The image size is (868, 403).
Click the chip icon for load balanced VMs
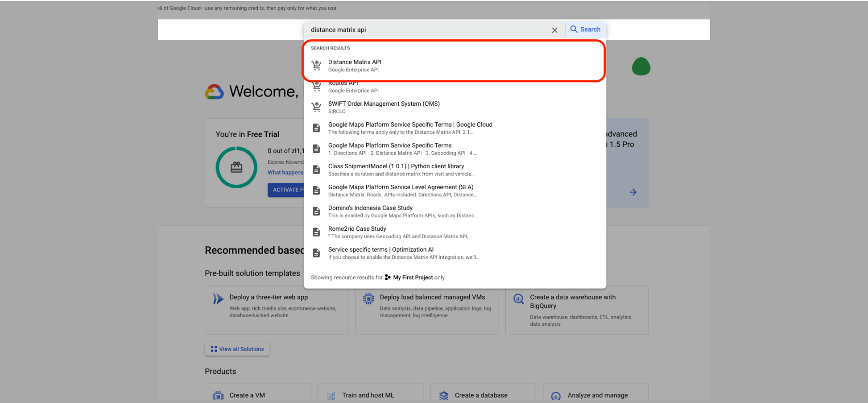click(369, 299)
